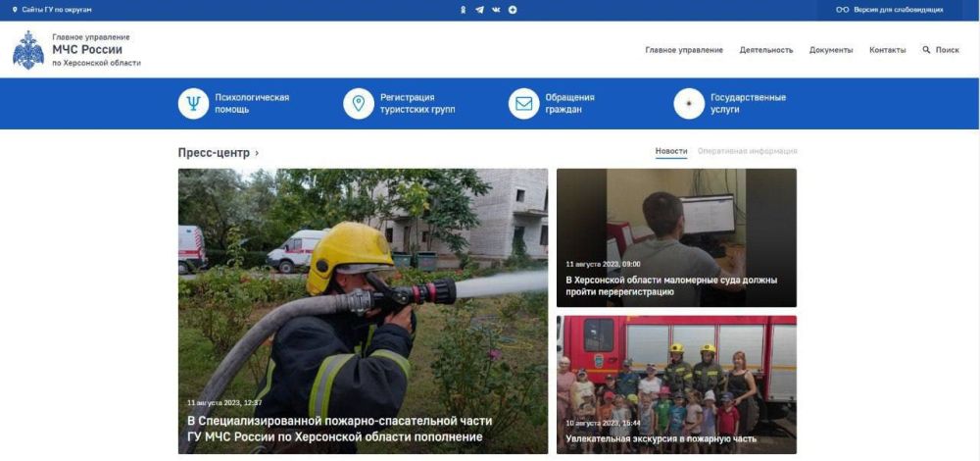Click the government services round icon
980x461 pixels.
point(689,103)
